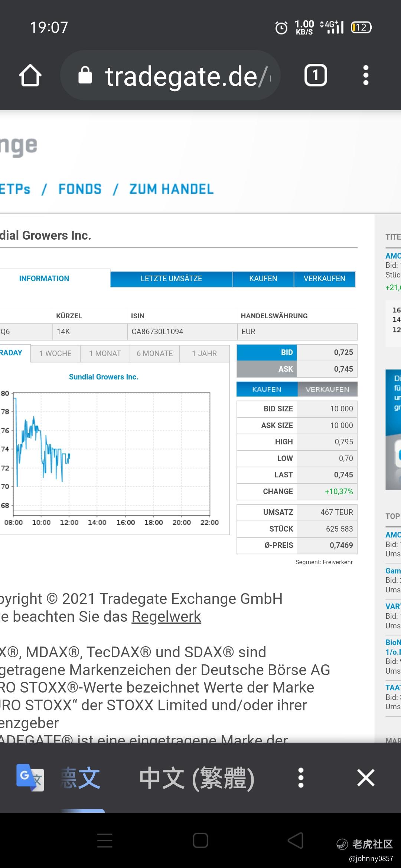Click the STÜCK value 625 583
Image resolution: width=401 pixels, height=868 pixels.
[339, 529]
